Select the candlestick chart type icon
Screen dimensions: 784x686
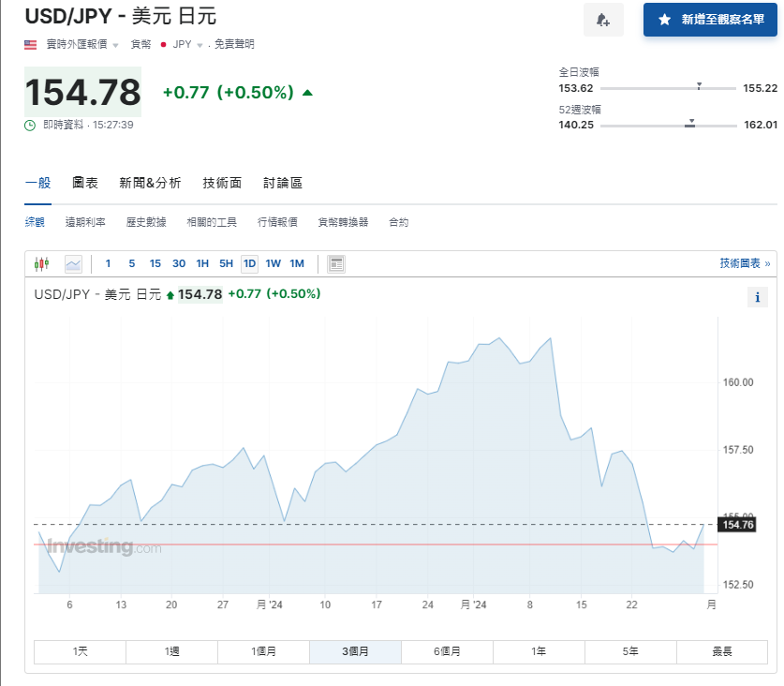pos(41,263)
